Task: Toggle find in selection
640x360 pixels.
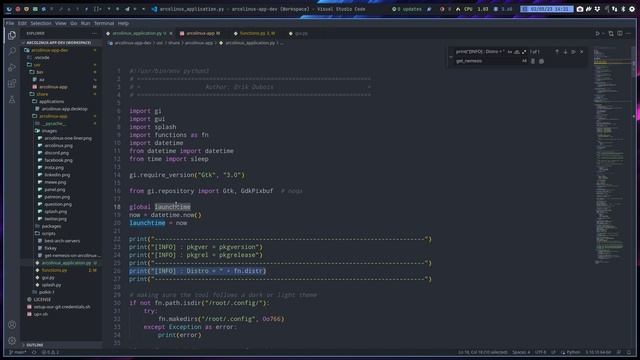Action: (573, 52)
